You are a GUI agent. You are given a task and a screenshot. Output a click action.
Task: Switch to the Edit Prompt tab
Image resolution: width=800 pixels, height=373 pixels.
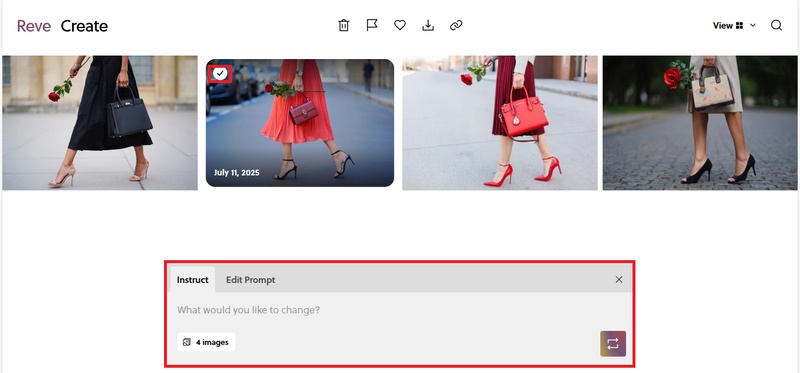[251, 280]
